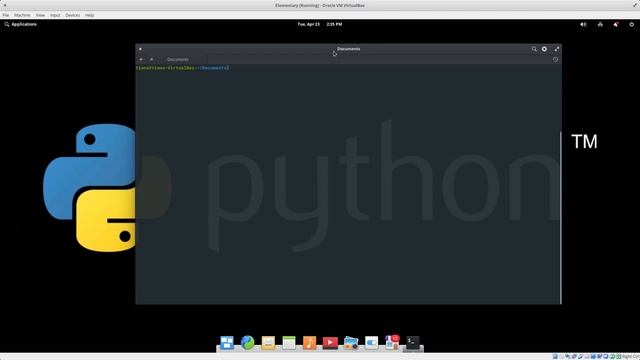Open Multitasking View from the dock
The image size is (640, 360).
point(227,342)
